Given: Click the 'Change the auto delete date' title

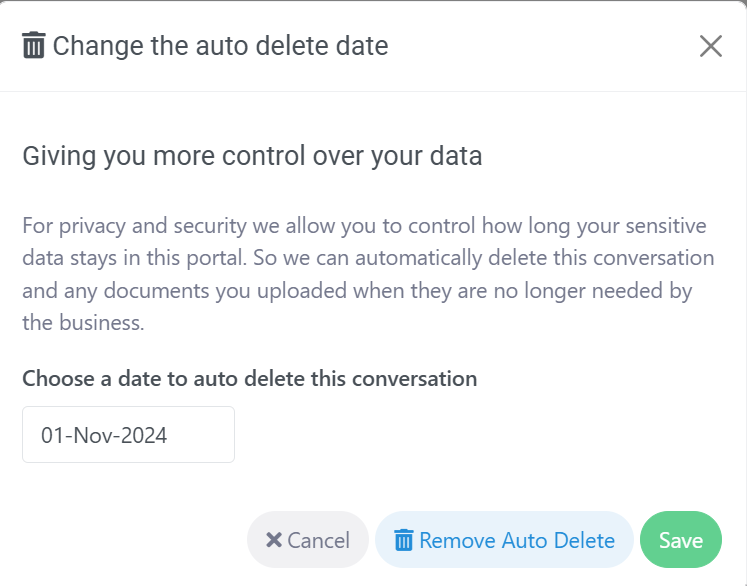Looking at the screenshot, I should tap(220, 45).
